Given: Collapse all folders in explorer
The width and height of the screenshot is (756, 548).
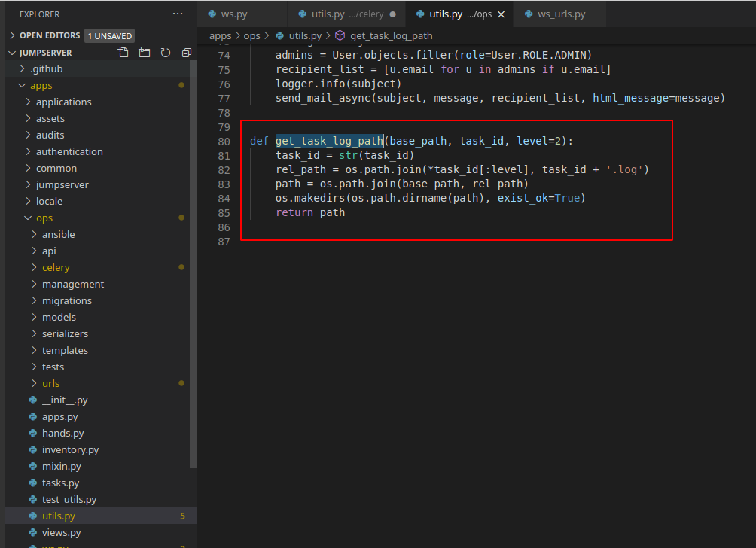Looking at the screenshot, I should tap(187, 53).
